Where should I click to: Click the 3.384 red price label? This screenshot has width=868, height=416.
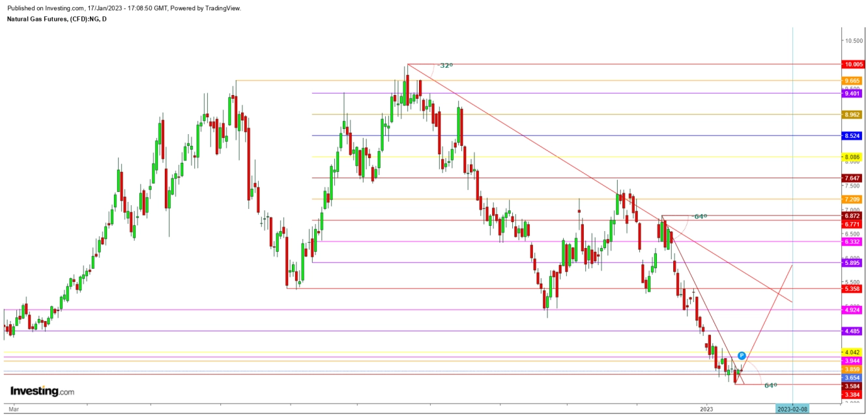[x=853, y=395]
